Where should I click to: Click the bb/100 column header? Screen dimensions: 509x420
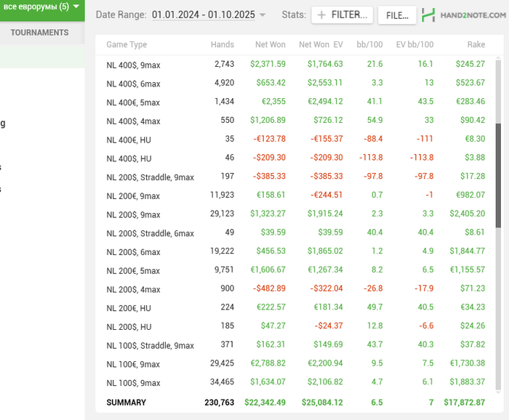pyautogui.click(x=369, y=45)
